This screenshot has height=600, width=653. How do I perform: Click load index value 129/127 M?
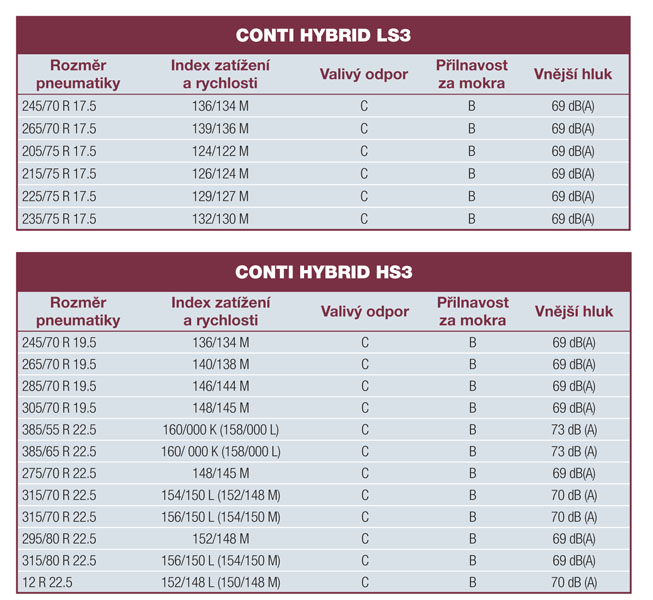pos(220,196)
